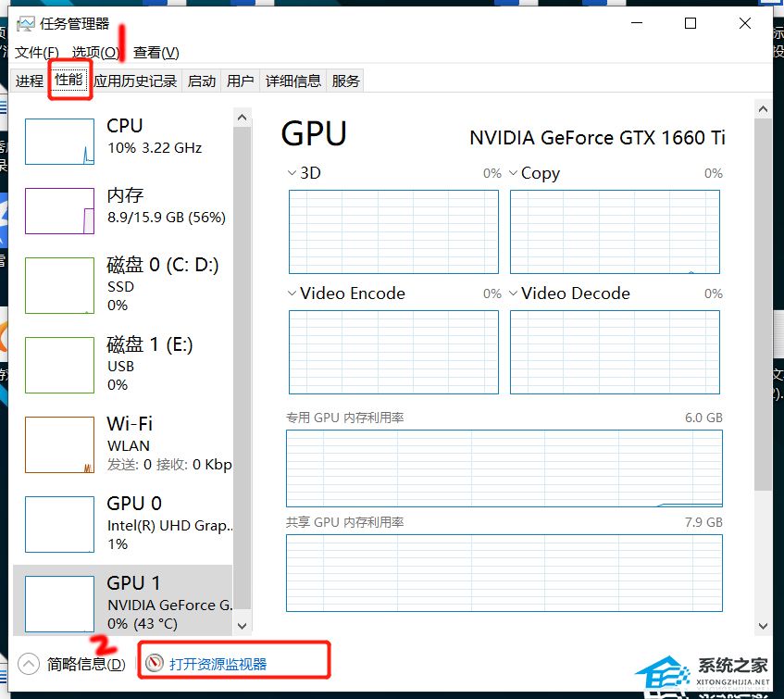The width and height of the screenshot is (784, 699).
Task: Open the Video Encode engine selector
Action: click(292, 293)
